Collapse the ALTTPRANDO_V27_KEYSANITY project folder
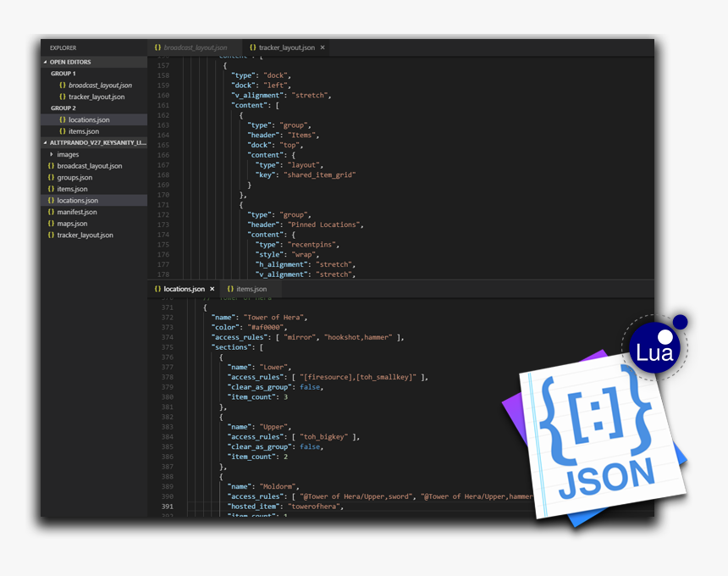The image size is (728, 576). point(46,142)
